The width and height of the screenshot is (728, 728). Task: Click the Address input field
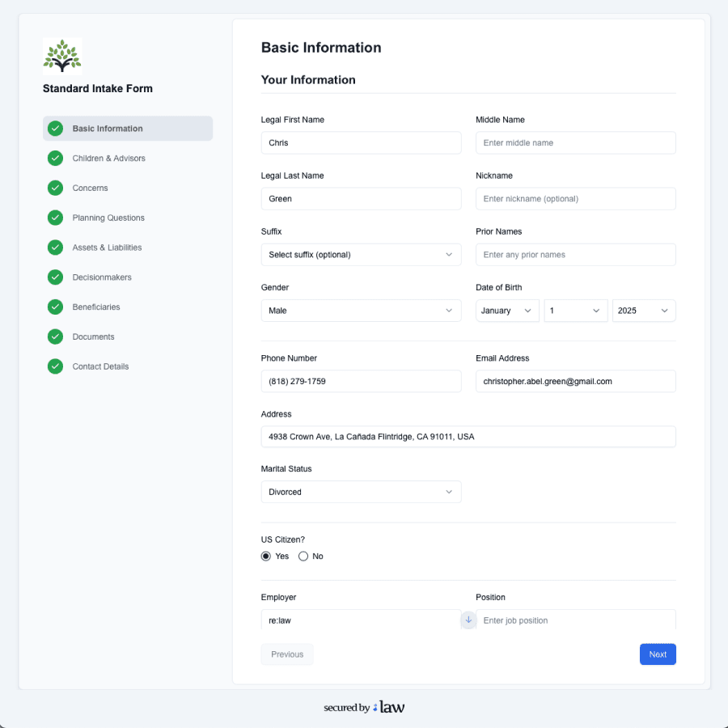(468, 437)
